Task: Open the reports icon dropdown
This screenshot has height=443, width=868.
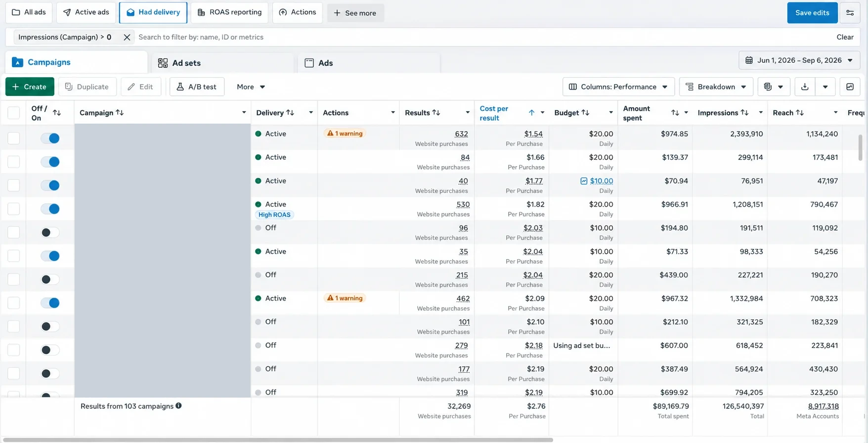Action: [x=773, y=87]
